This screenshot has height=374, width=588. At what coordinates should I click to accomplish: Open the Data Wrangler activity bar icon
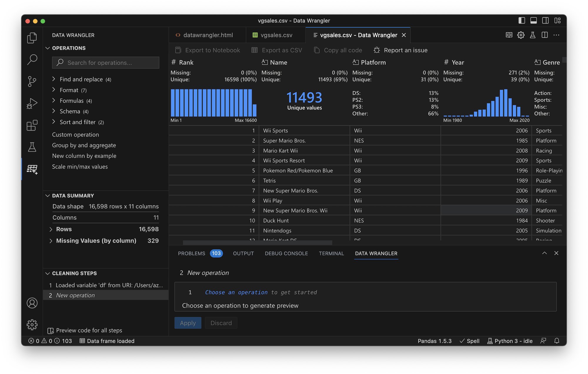(32, 169)
